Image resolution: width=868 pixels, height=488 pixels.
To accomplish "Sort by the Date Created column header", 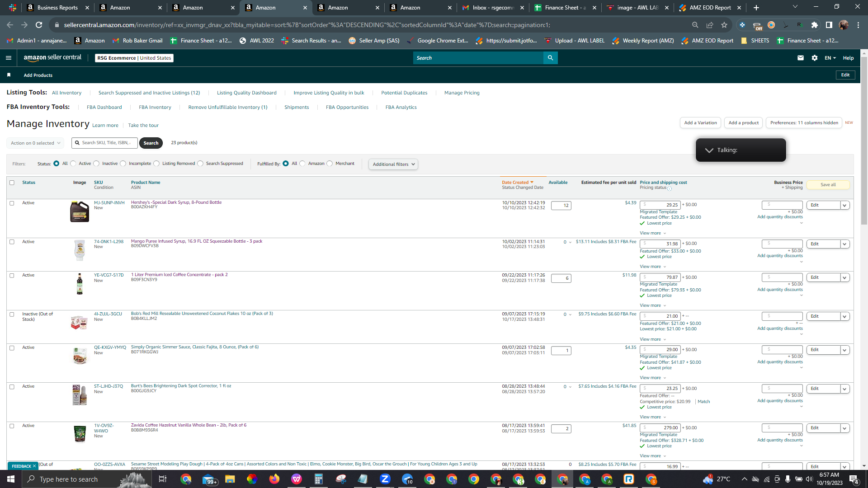I will tap(518, 183).
